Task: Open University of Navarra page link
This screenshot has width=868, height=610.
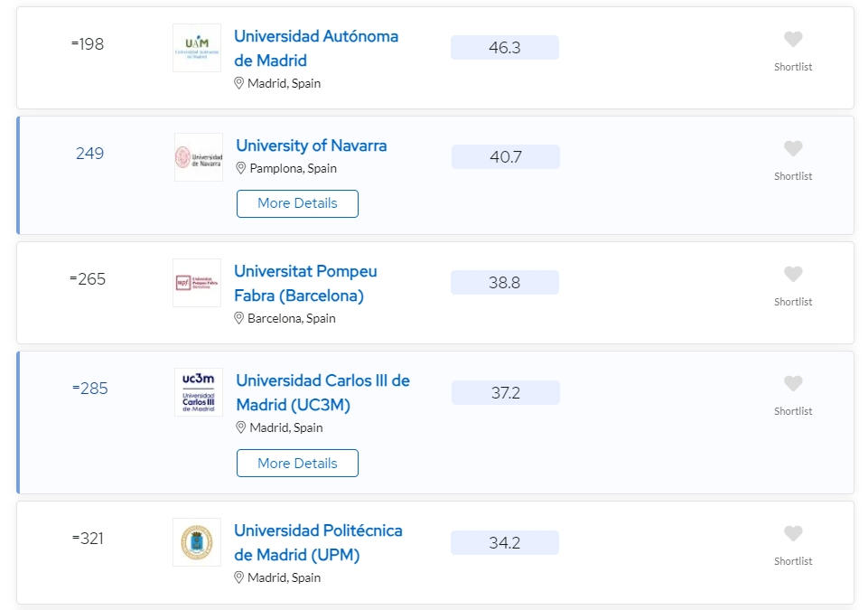Action: (x=311, y=145)
